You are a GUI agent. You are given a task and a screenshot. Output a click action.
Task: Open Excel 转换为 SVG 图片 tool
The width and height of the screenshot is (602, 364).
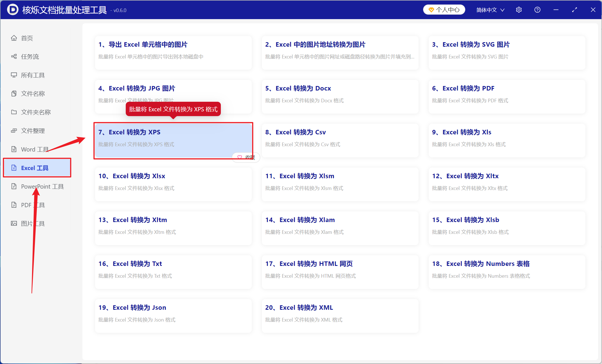(507, 53)
